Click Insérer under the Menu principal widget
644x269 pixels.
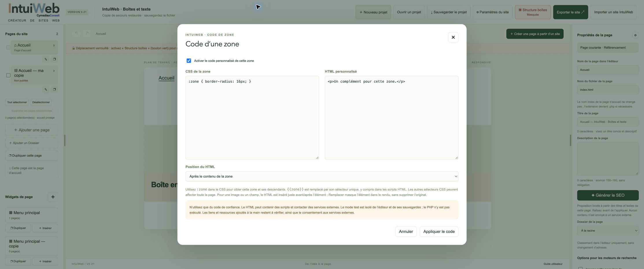pos(45,228)
